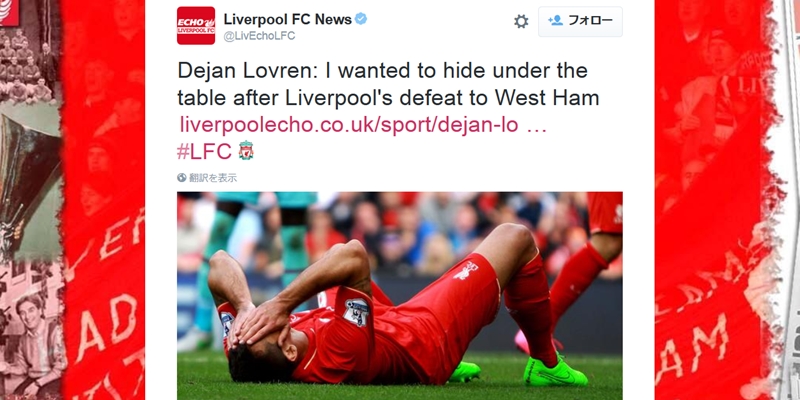Click the Liverpool crest emoji icon

(x=246, y=151)
